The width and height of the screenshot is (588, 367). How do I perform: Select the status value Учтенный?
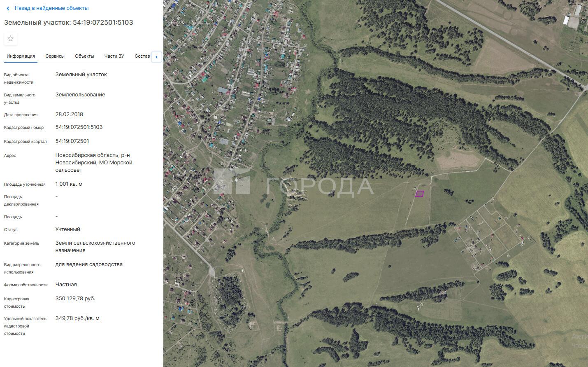(x=68, y=229)
